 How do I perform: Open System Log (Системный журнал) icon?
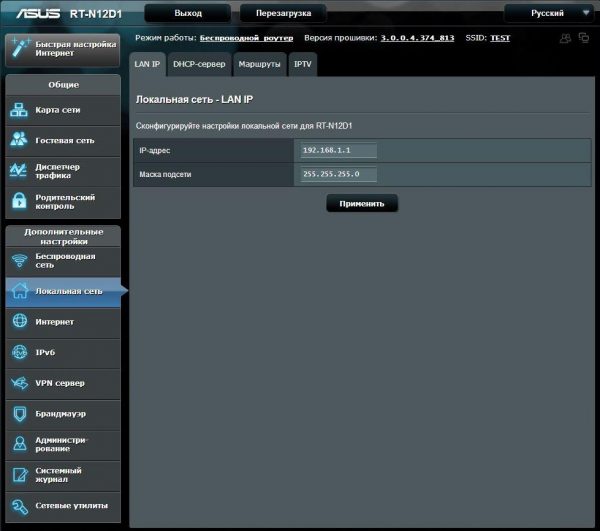pos(20,475)
